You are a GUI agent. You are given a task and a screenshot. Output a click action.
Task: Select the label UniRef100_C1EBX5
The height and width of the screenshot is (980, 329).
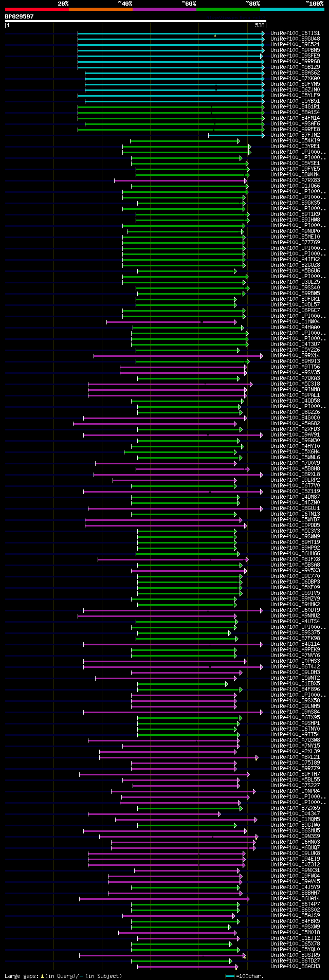coord(295,684)
